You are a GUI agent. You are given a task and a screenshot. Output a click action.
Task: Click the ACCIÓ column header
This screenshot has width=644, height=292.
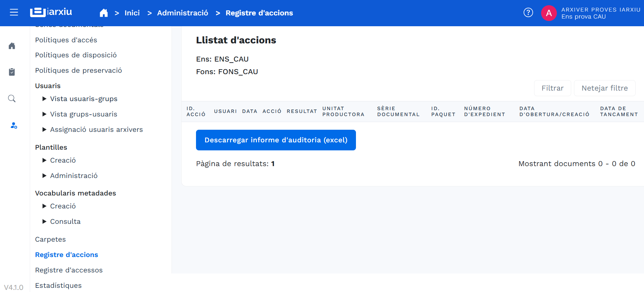coord(272,111)
